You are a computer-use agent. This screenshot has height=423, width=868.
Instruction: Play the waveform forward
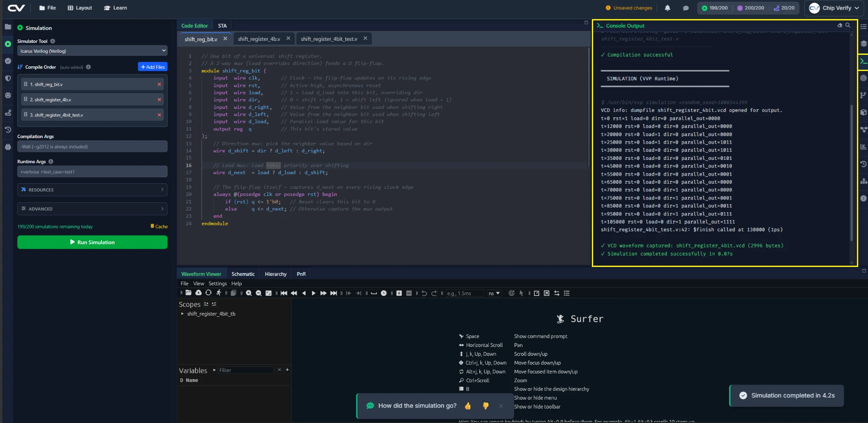314,293
